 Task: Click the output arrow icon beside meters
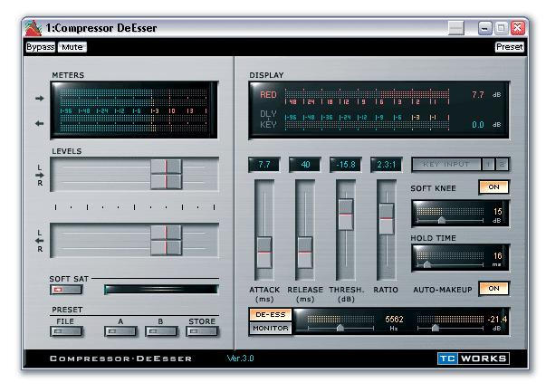(40, 123)
